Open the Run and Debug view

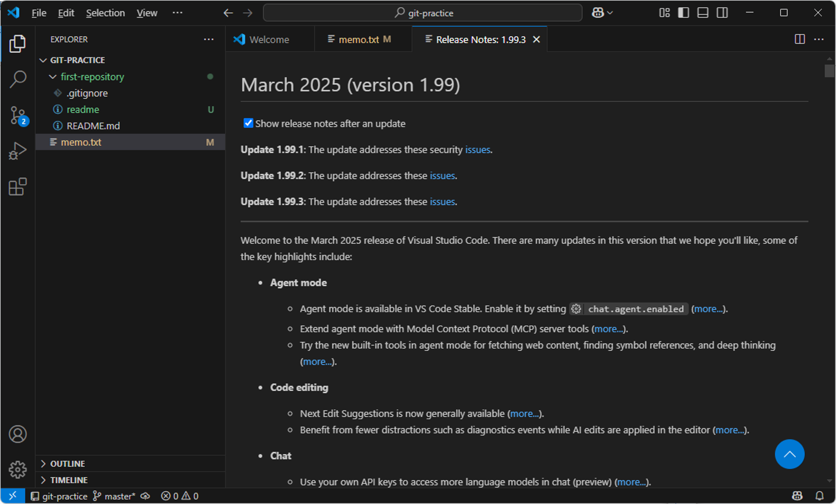[17, 151]
